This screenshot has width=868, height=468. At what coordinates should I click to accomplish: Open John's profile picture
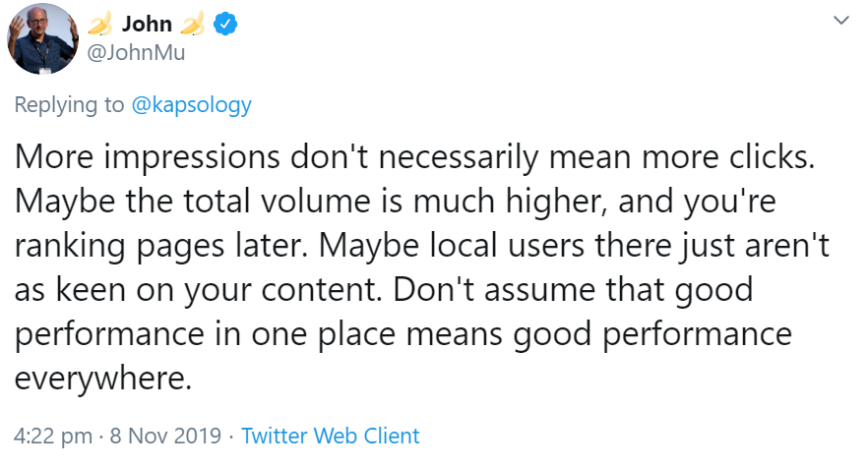43,40
